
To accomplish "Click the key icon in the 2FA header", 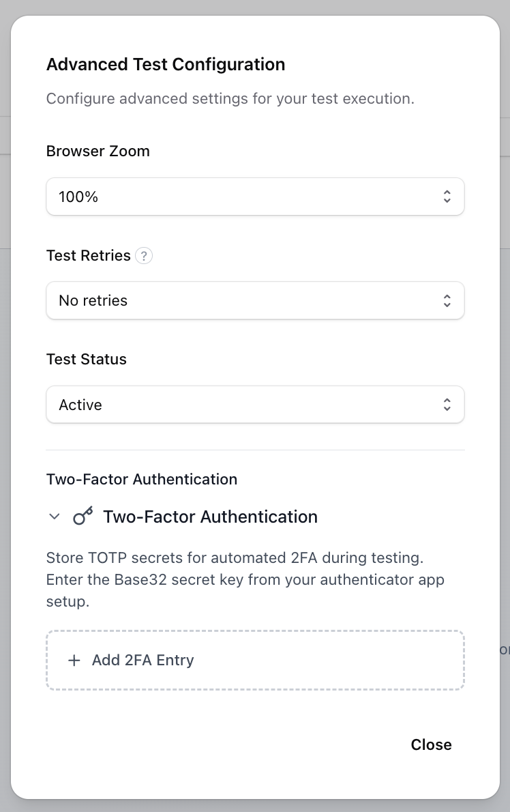I will click(x=82, y=516).
